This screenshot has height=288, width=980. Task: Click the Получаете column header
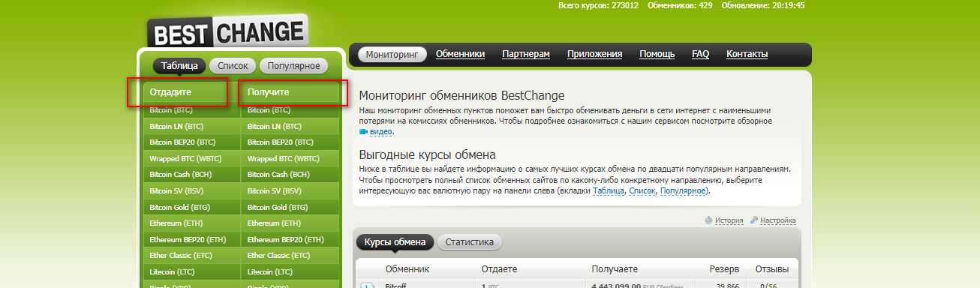click(615, 268)
